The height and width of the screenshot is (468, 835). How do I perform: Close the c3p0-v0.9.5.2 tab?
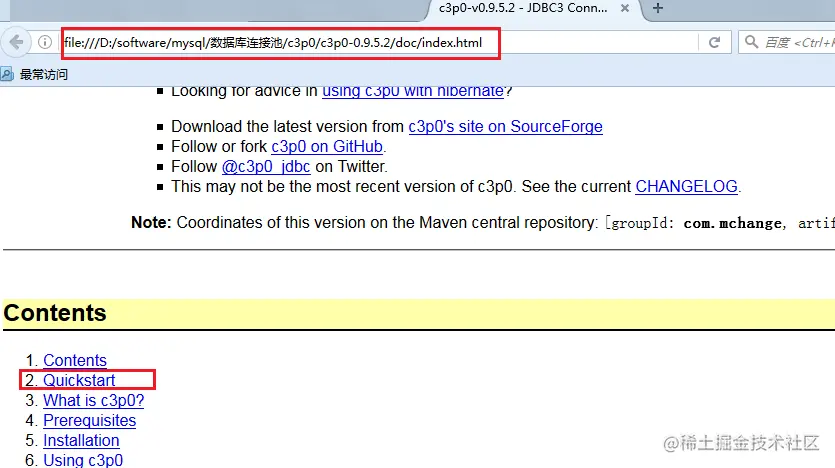(625, 8)
